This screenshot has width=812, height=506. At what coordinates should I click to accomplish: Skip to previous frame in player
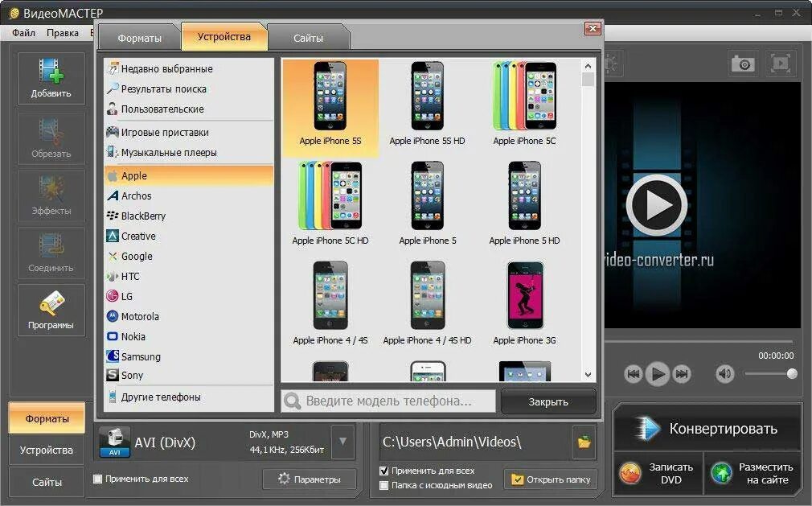633,373
